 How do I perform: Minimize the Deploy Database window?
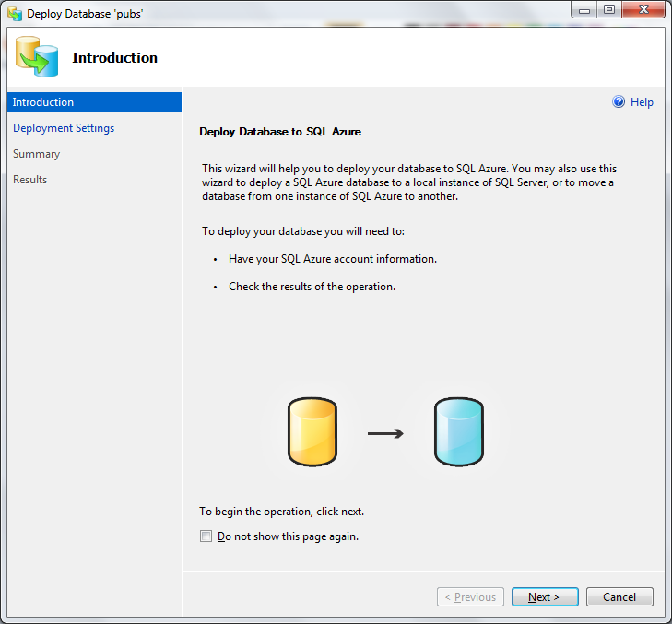point(584,10)
